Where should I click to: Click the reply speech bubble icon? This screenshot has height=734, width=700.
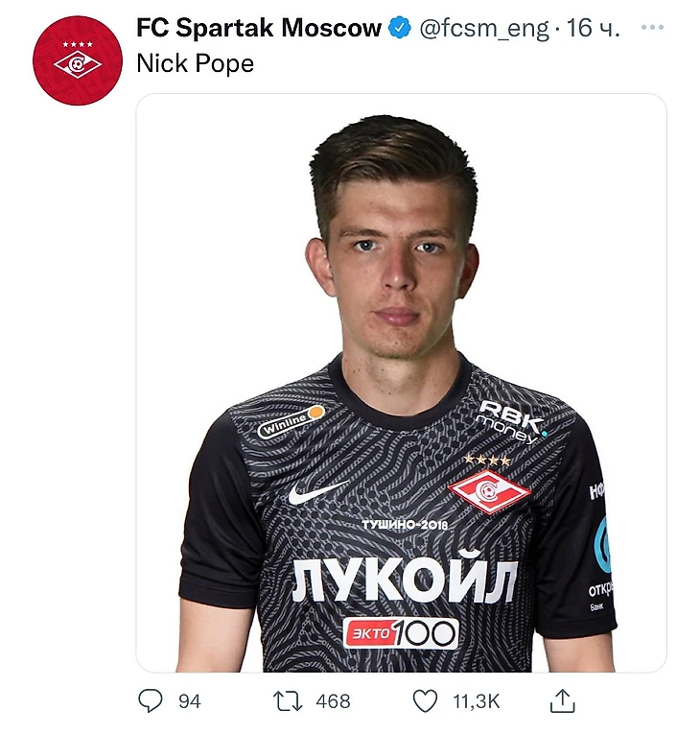(151, 701)
